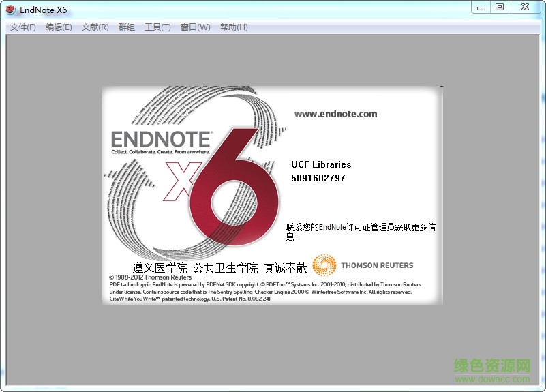The width and height of the screenshot is (546, 392).
Task: Minimize the EndNote X6 window
Action: (x=481, y=7)
